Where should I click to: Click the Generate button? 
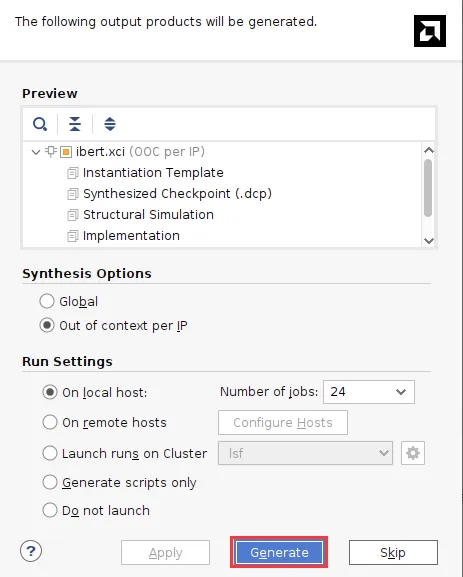[x=279, y=552]
